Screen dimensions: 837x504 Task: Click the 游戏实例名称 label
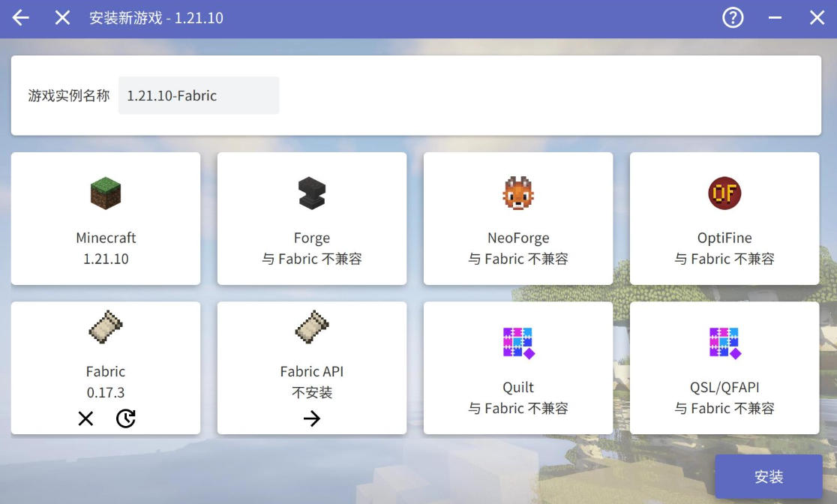pyautogui.click(x=69, y=95)
